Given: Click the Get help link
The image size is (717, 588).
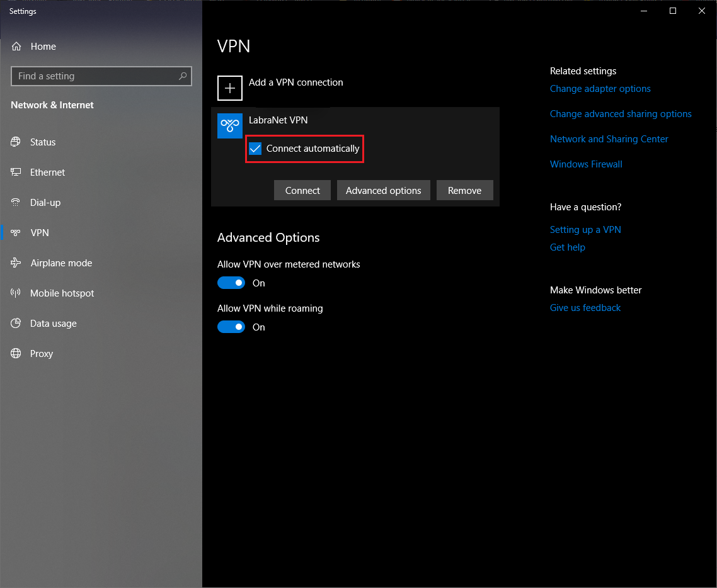Looking at the screenshot, I should (568, 247).
